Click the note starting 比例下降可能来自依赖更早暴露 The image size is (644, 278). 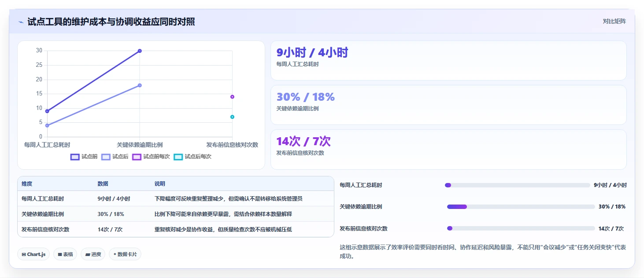tap(223, 214)
